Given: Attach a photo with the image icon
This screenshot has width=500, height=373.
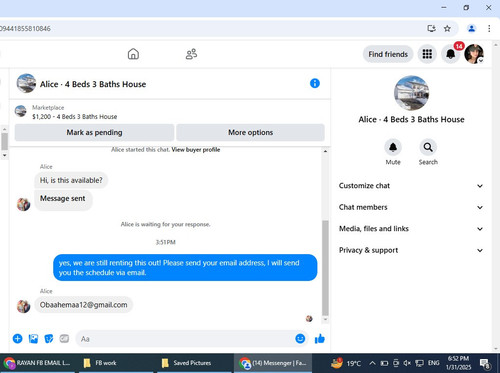Looking at the screenshot, I should [x=33, y=339].
